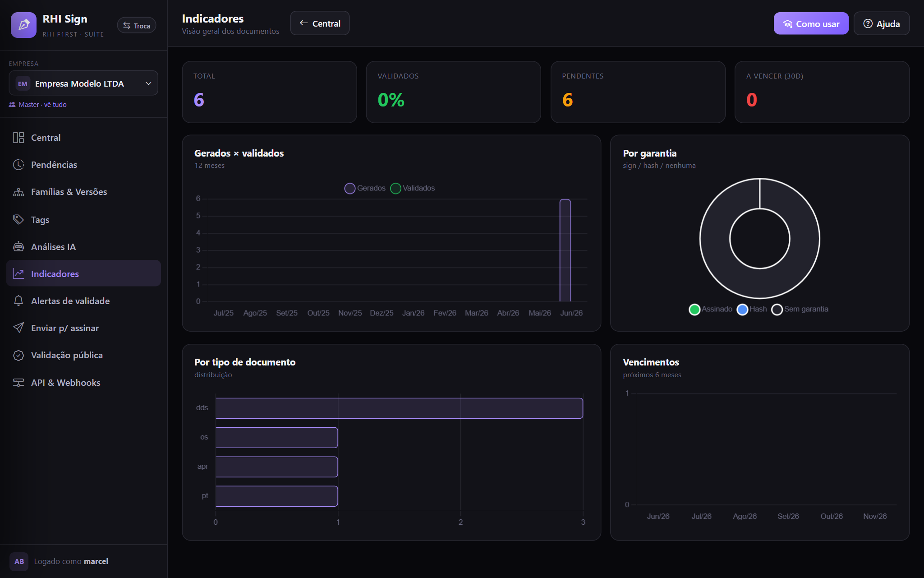Toggle the Validados legend series
The width and height of the screenshot is (924, 578).
[413, 188]
